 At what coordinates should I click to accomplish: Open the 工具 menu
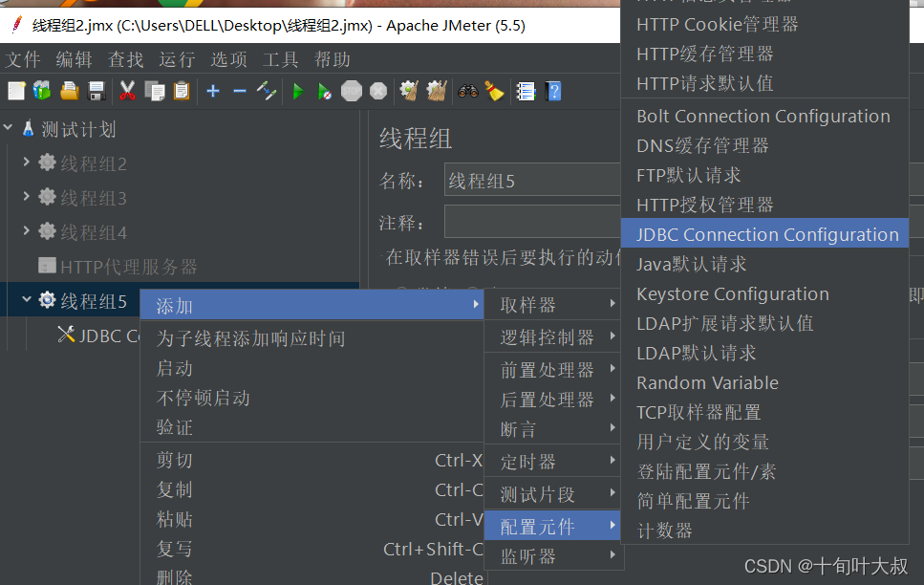[x=280, y=59]
